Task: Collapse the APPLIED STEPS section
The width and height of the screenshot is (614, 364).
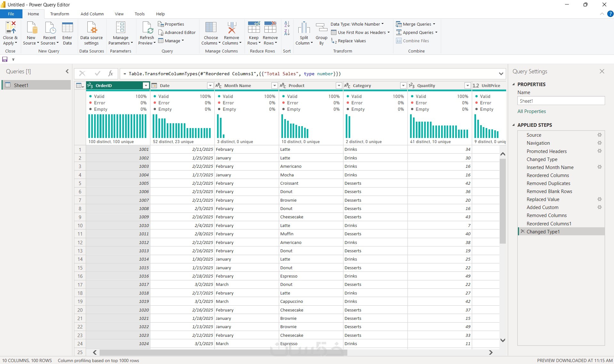Action: click(x=514, y=125)
